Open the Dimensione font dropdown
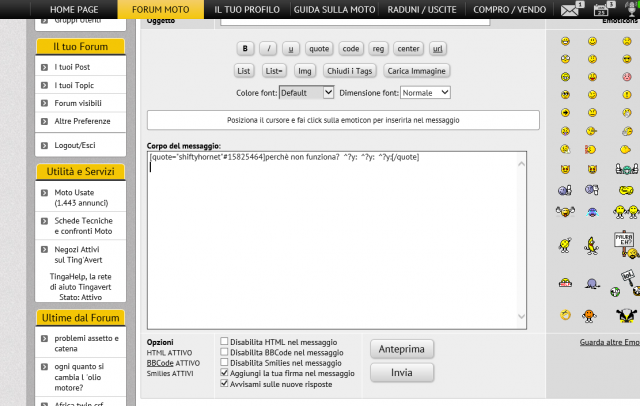Image resolution: width=640 pixels, height=406 pixels. 426,92
